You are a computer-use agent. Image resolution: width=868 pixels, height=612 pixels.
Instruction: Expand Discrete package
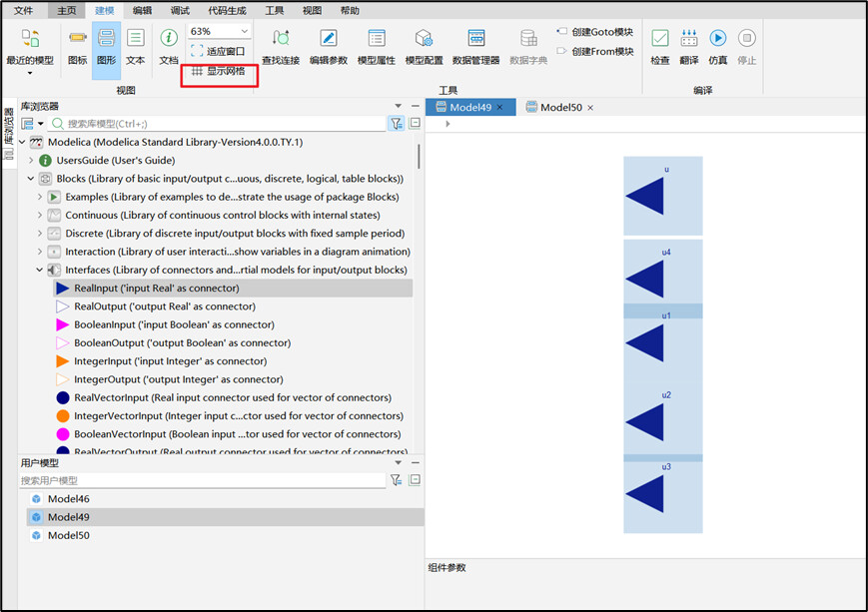(40, 234)
